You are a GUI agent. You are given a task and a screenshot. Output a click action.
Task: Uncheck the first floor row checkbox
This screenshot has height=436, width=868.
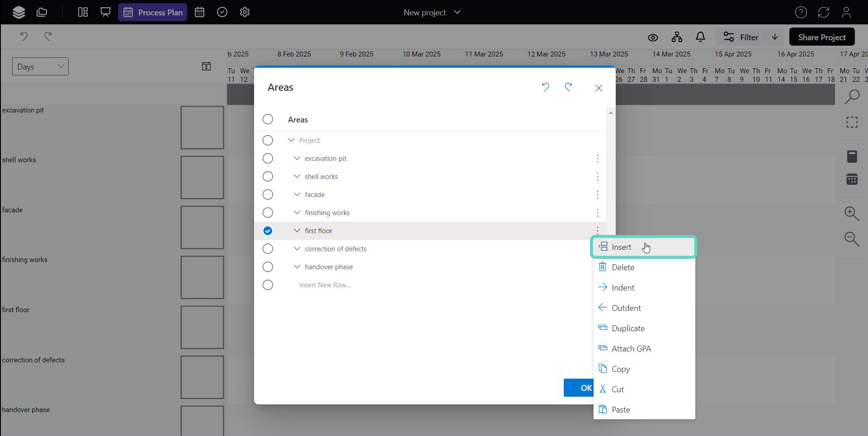coord(268,231)
